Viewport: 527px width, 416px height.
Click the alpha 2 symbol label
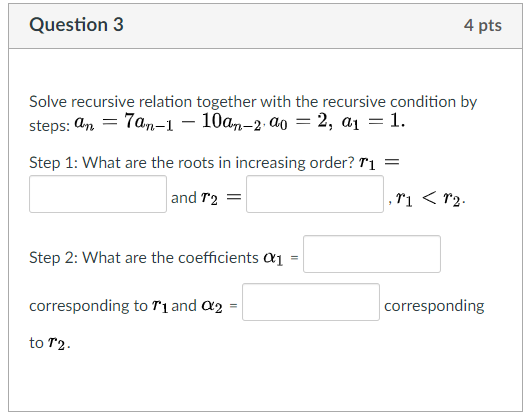(212, 306)
